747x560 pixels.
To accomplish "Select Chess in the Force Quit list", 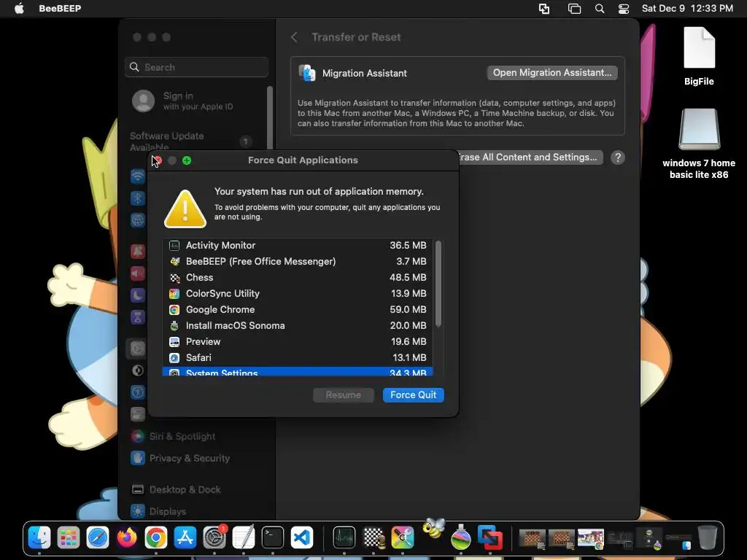I will click(298, 278).
